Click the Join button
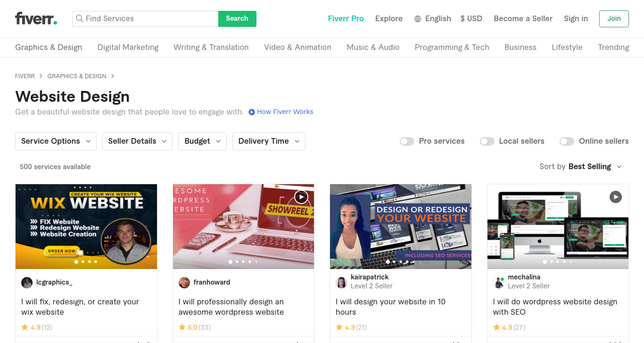This screenshot has width=644, height=343. click(x=614, y=19)
